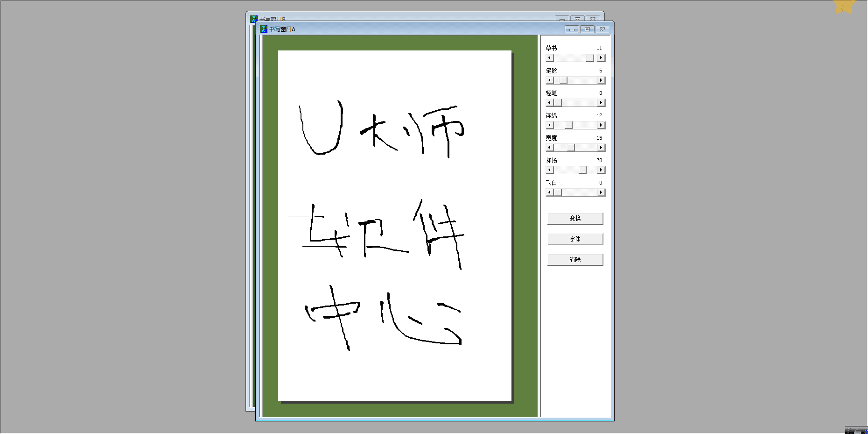Screen dimensions: 868x434
Task: Open the 字体 font dialog button
Action: (x=575, y=239)
